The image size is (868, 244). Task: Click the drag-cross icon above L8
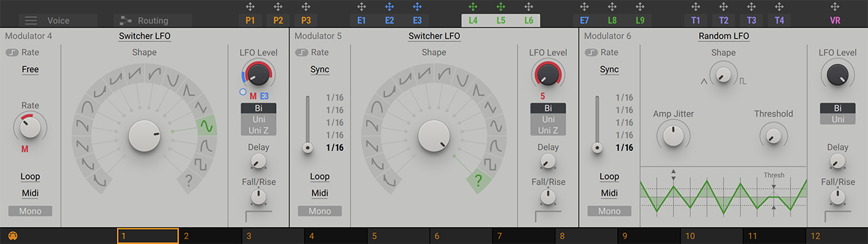(x=612, y=7)
